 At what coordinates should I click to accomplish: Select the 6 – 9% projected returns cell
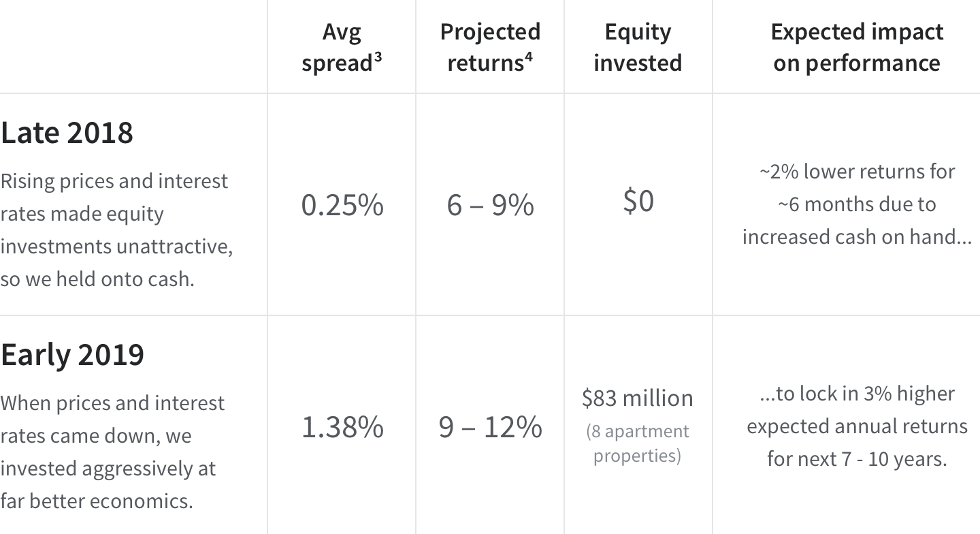click(490, 205)
